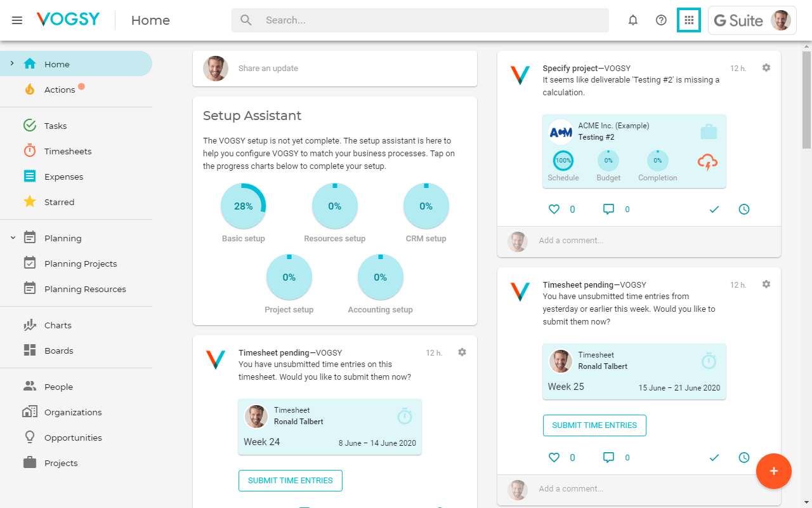Mark Specify project post as done

point(714,209)
